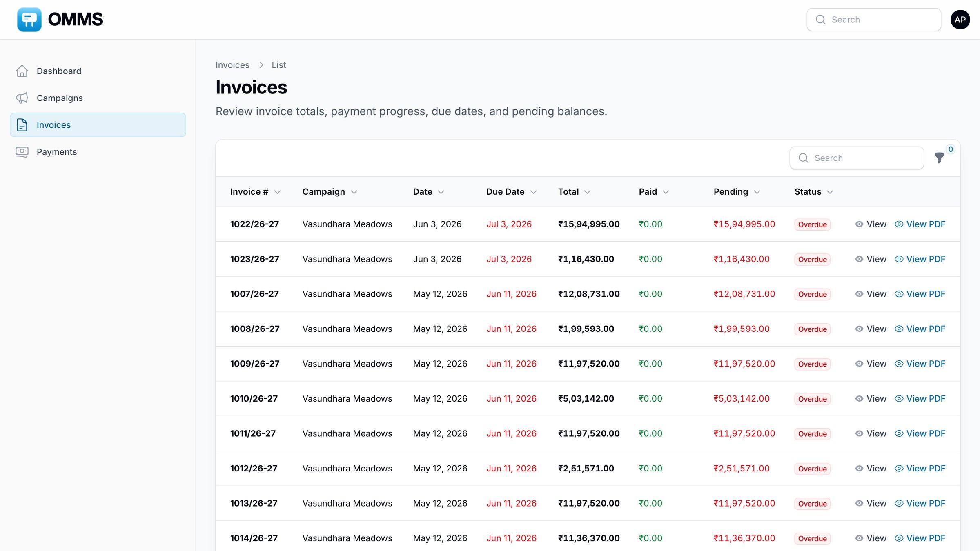Sort by Campaign column header
980x551 pixels.
(x=330, y=192)
